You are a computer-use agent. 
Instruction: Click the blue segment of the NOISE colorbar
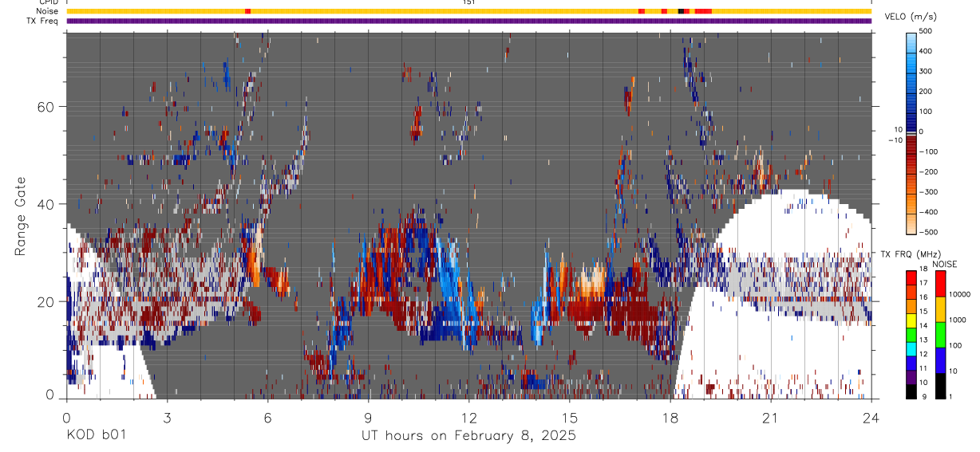click(940, 360)
